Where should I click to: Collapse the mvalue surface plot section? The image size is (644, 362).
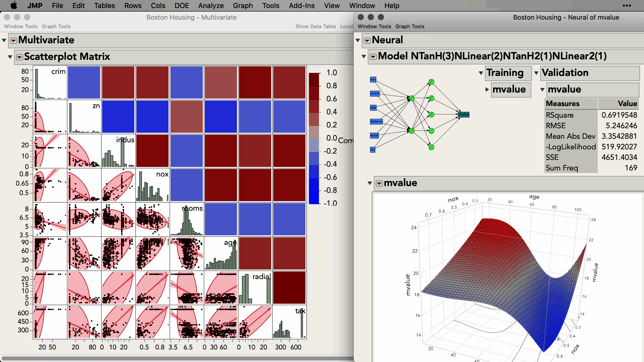click(370, 183)
